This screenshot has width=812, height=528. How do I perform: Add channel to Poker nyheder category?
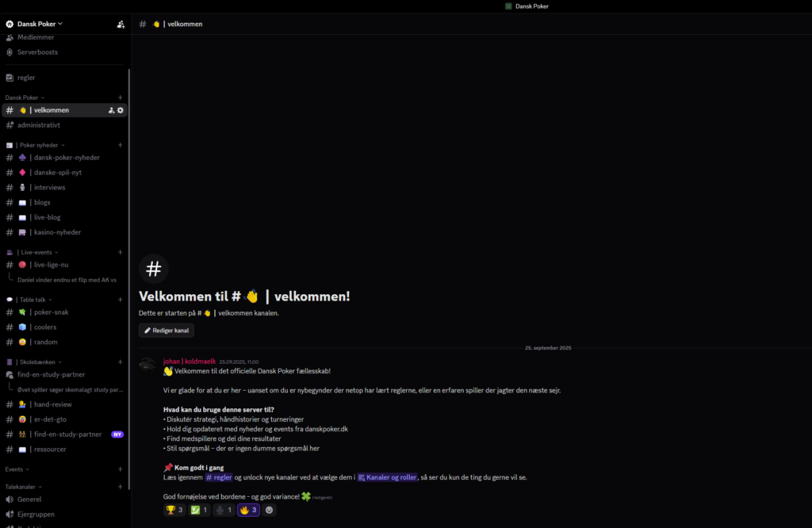(x=121, y=145)
